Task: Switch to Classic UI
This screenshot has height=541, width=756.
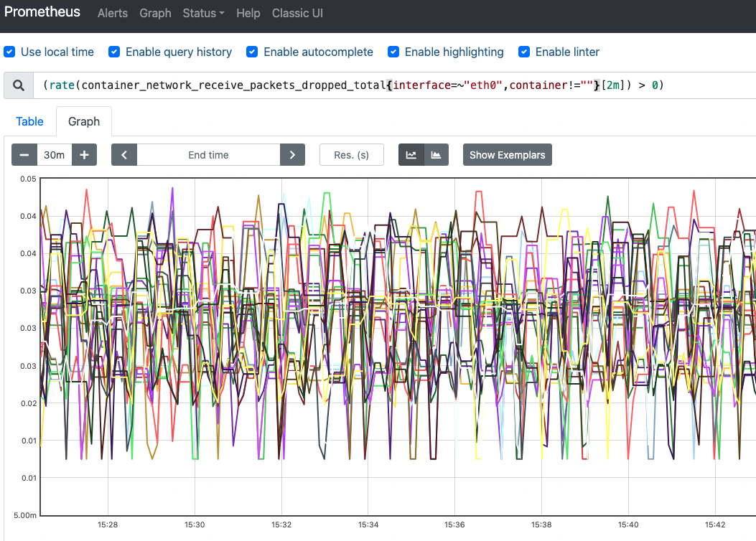Action: (x=297, y=13)
